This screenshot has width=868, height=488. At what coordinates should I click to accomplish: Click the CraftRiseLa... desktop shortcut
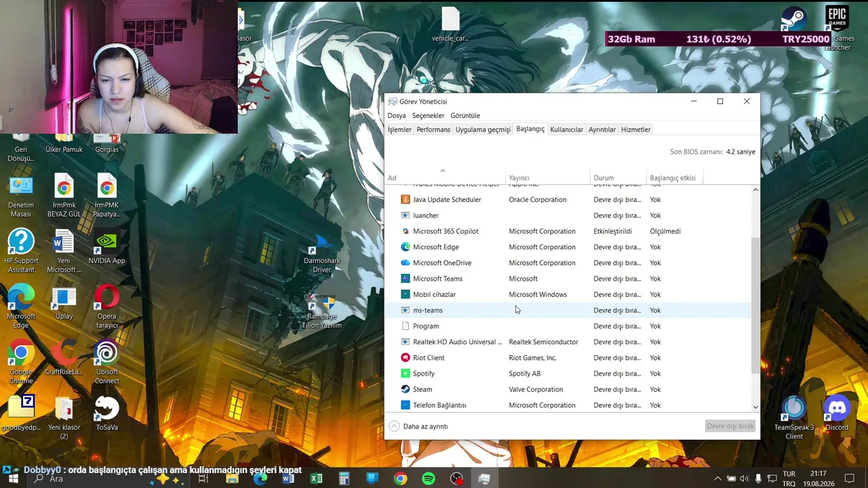64,358
